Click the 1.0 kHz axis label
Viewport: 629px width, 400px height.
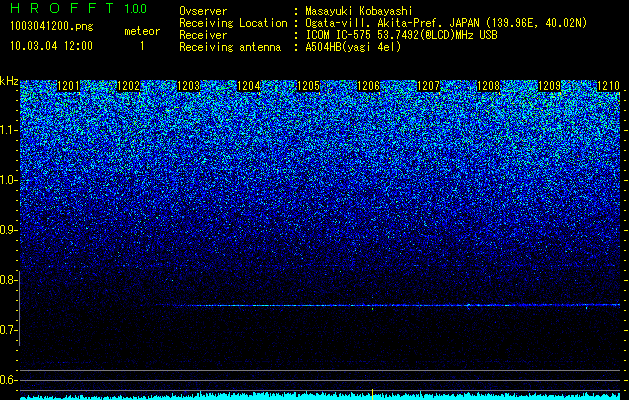pos(8,180)
